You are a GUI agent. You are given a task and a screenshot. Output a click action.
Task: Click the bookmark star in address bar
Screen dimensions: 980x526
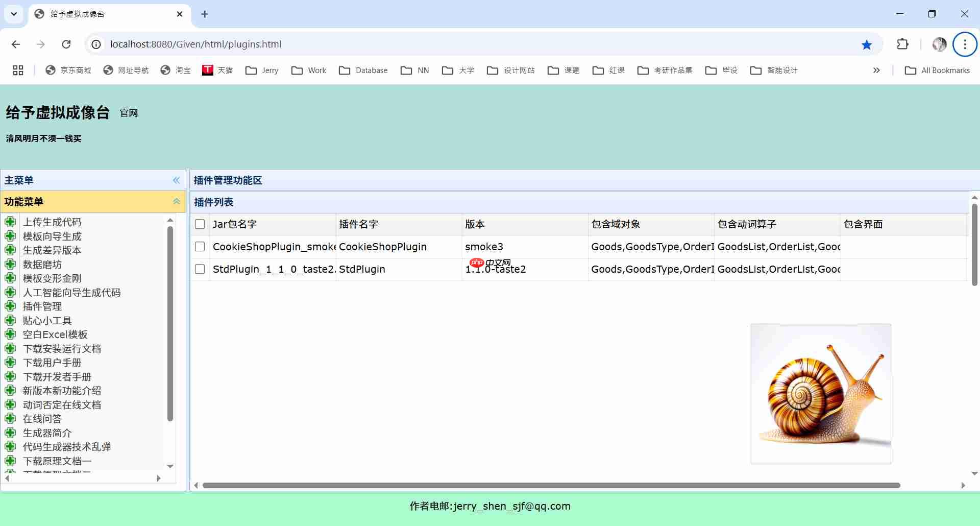pyautogui.click(x=866, y=44)
